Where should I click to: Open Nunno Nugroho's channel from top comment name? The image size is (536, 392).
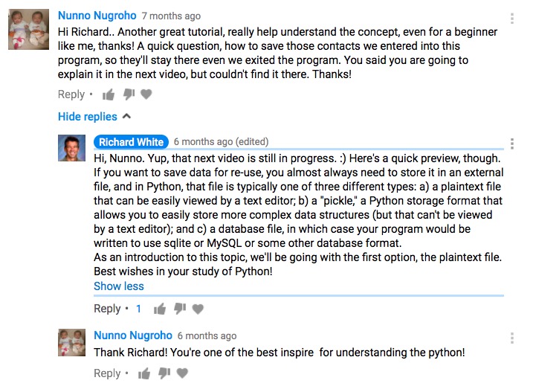[x=97, y=16]
